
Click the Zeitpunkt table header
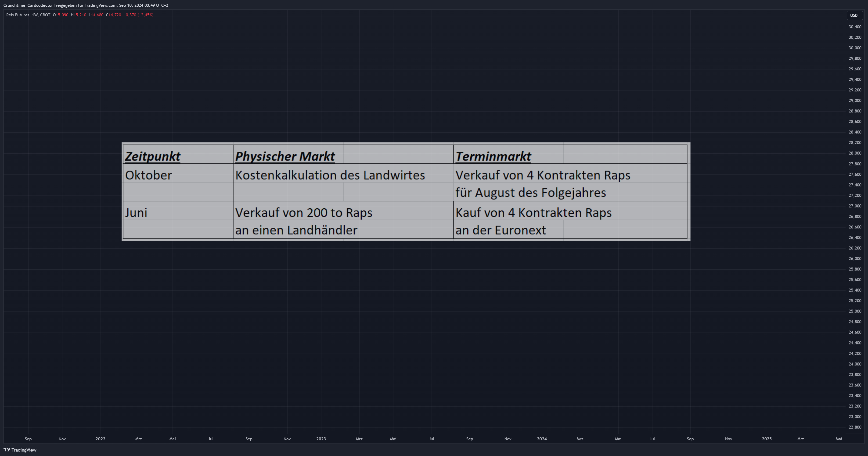point(153,156)
